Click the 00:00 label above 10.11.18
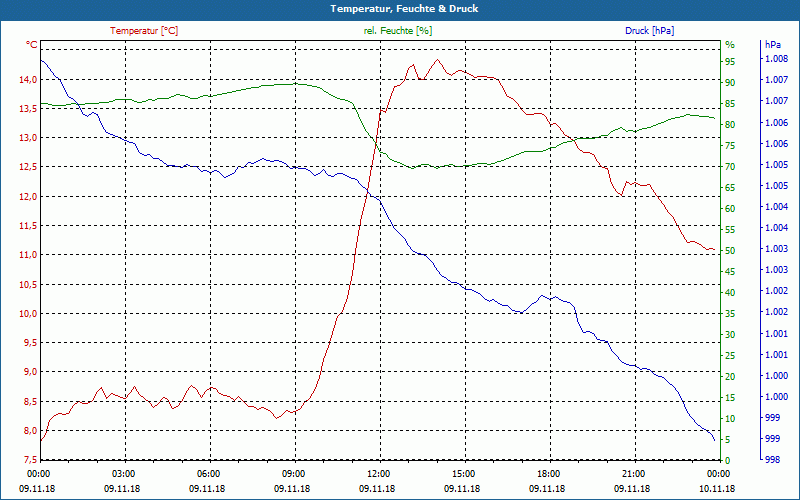The height and width of the screenshot is (500, 800). (717, 473)
